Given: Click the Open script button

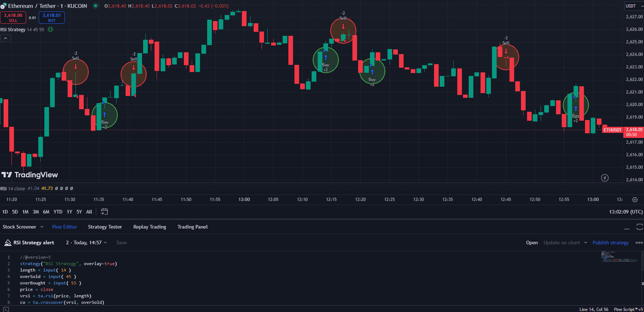Looking at the screenshot, I should 532,243.
